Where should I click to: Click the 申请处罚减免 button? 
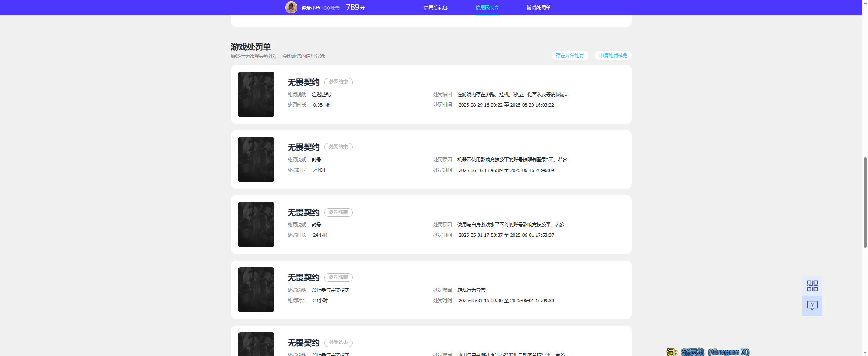point(613,55)
